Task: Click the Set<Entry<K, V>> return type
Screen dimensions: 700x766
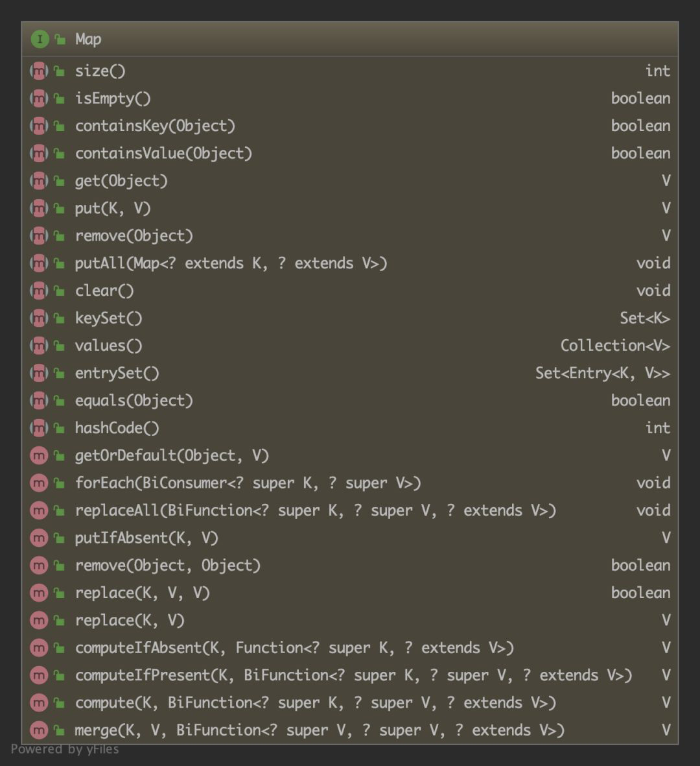Action: coord(602,374)
